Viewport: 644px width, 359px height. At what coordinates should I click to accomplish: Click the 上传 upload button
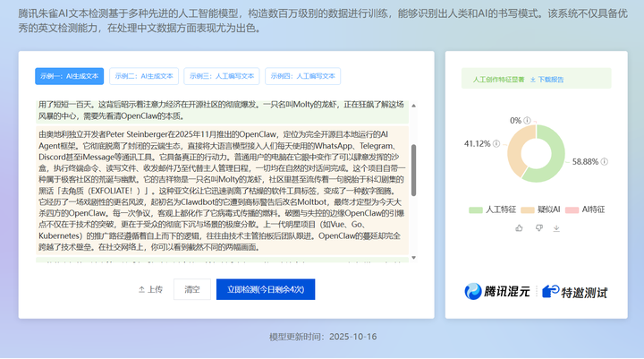click(x=150, y=289)
